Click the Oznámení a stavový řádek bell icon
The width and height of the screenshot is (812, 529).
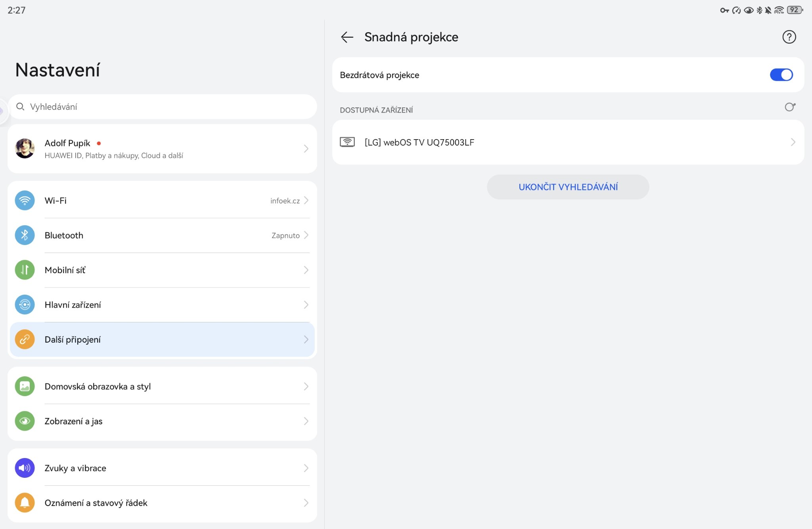pos(25,503)
